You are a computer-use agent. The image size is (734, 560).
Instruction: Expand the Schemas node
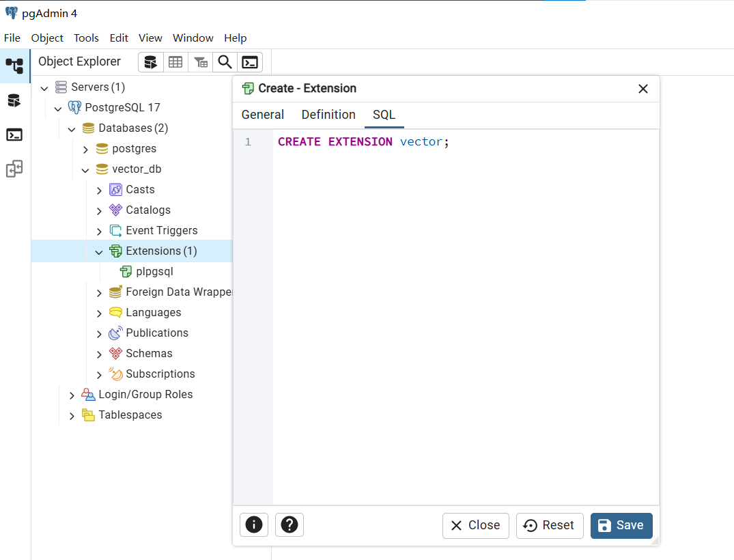click(x=99, y=354)
